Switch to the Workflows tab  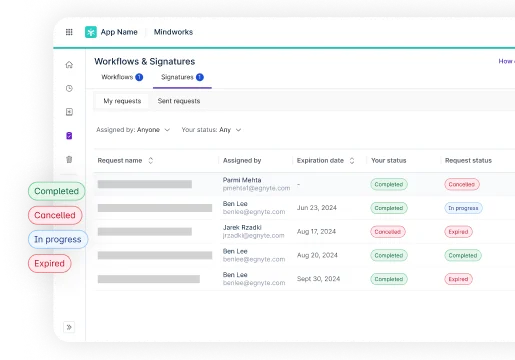122,77
